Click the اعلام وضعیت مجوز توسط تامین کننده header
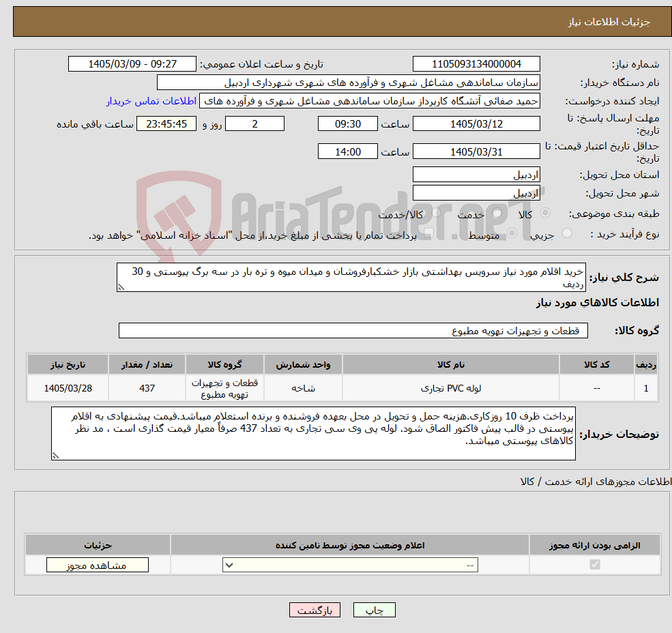The height and width of the screenshot is (633, 672). 350,545
